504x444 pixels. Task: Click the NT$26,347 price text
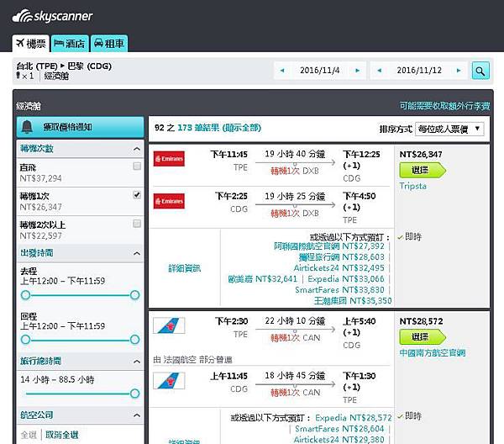tap(421, 155)
